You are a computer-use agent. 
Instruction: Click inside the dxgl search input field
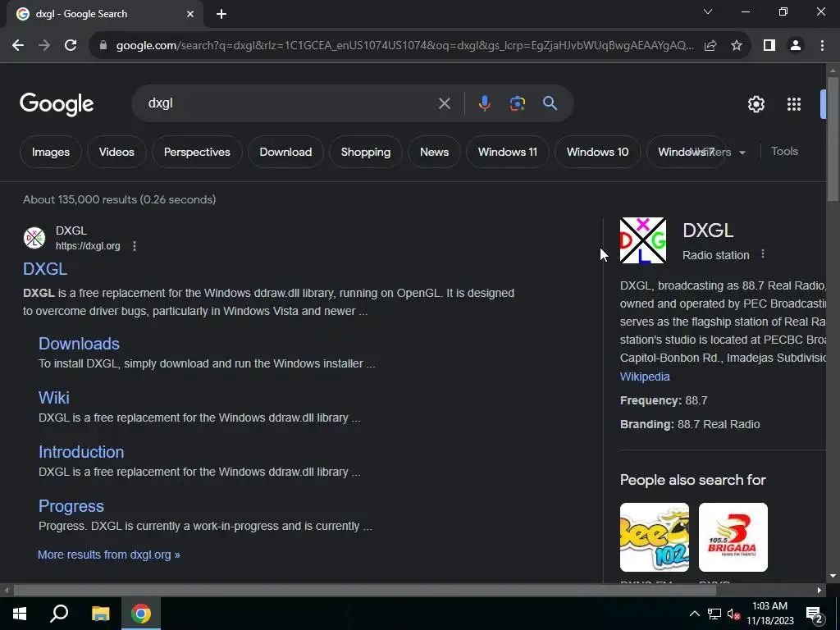pos(290,103)
